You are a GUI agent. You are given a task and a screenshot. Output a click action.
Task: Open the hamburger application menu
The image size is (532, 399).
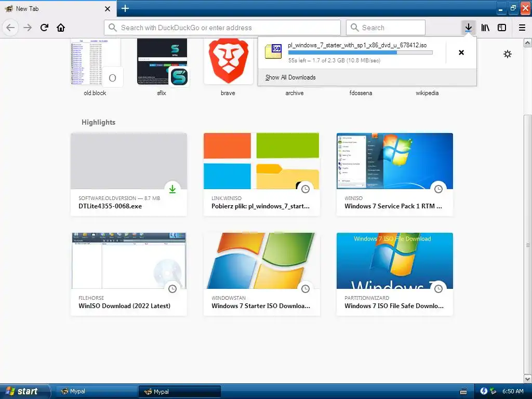522,28
